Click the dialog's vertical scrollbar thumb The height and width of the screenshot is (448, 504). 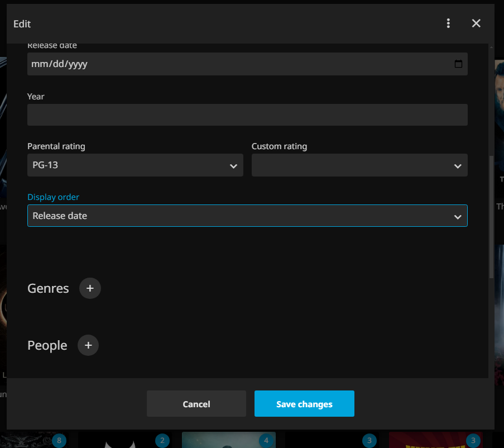pyautogui.click(x=491, y=218)
